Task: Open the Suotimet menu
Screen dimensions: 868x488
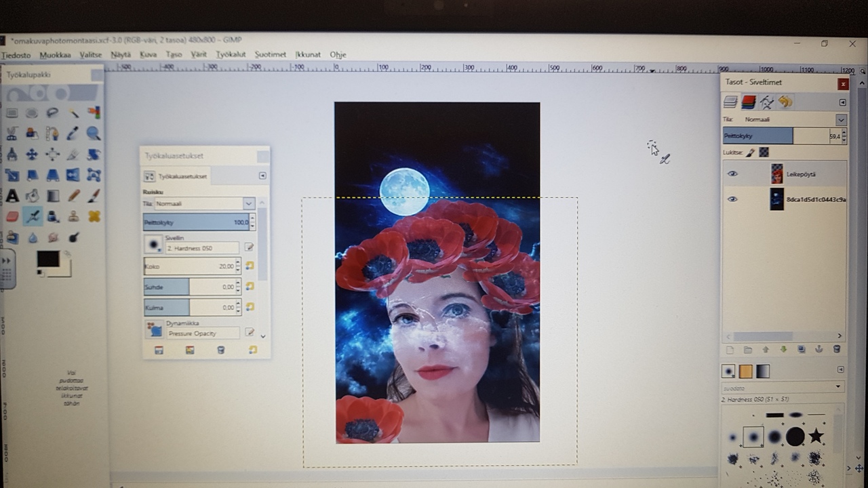Action: tap(271, 54)
